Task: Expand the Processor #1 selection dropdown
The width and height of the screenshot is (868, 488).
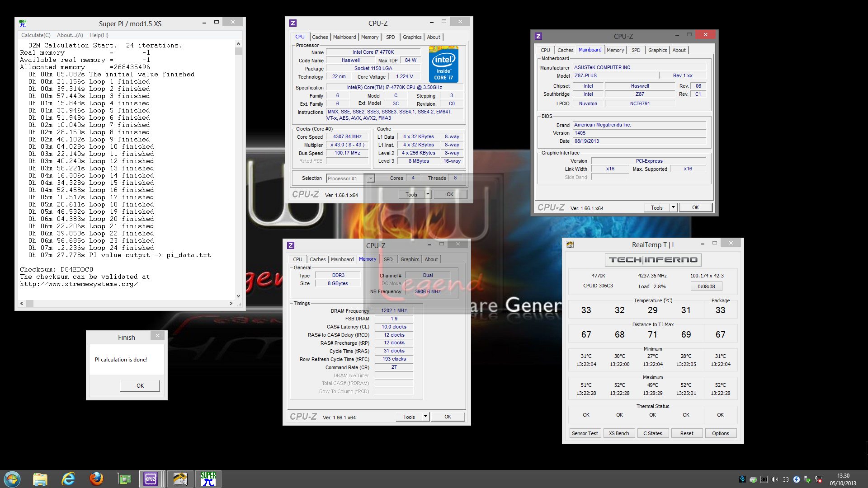Action: click(370, 178)
